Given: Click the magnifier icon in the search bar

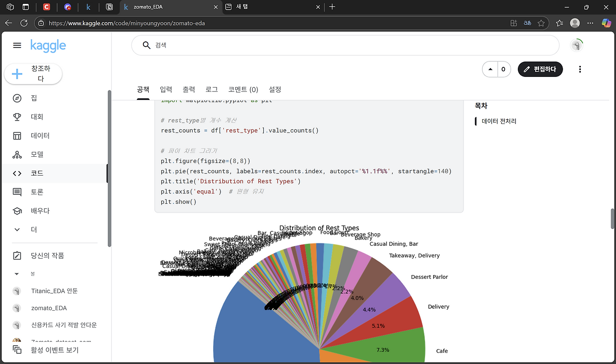Looking at the screenshot, I should pyautogui.click(x=147, y=45).
